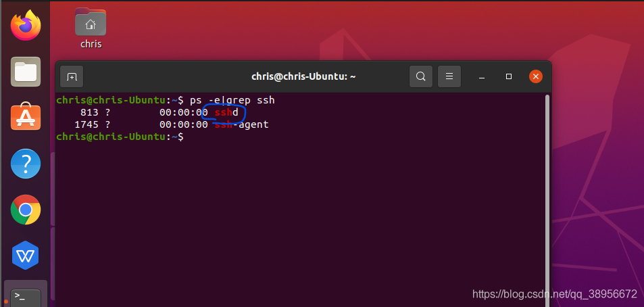Launch Google Chrome from the dock

pyautogui.click(x=26, y=210)
